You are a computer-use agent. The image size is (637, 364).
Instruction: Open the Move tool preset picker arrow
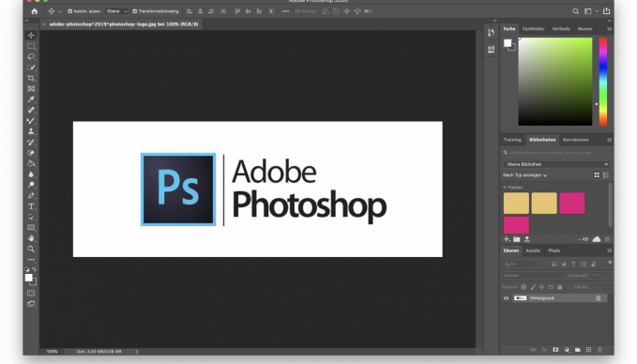point(60,11)
